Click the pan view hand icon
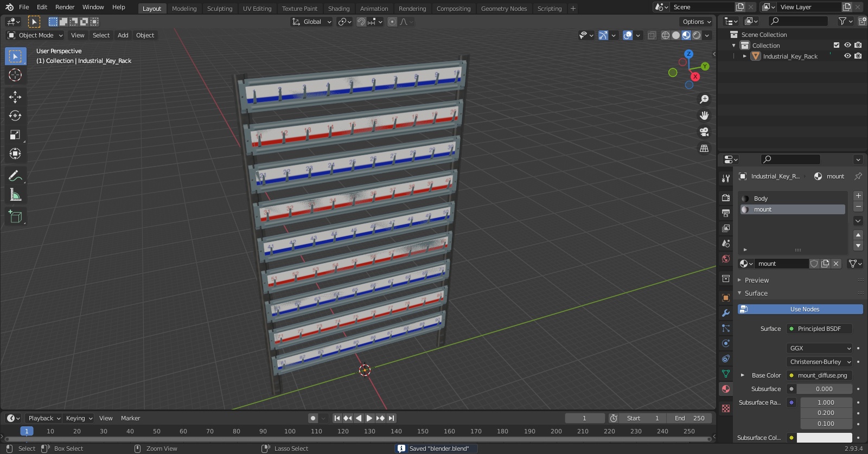Viewport: 868px width, 454px height. coord(704,116)
